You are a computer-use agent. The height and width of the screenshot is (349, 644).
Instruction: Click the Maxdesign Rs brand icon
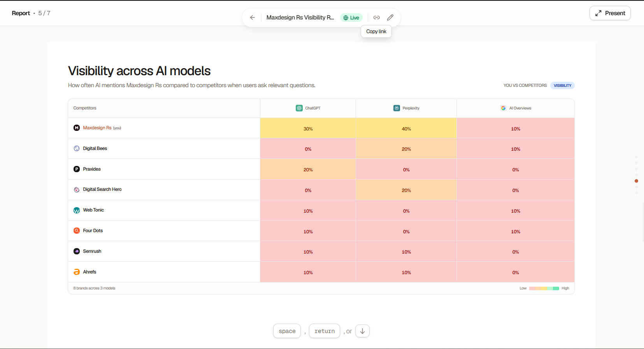coord(77,128)
